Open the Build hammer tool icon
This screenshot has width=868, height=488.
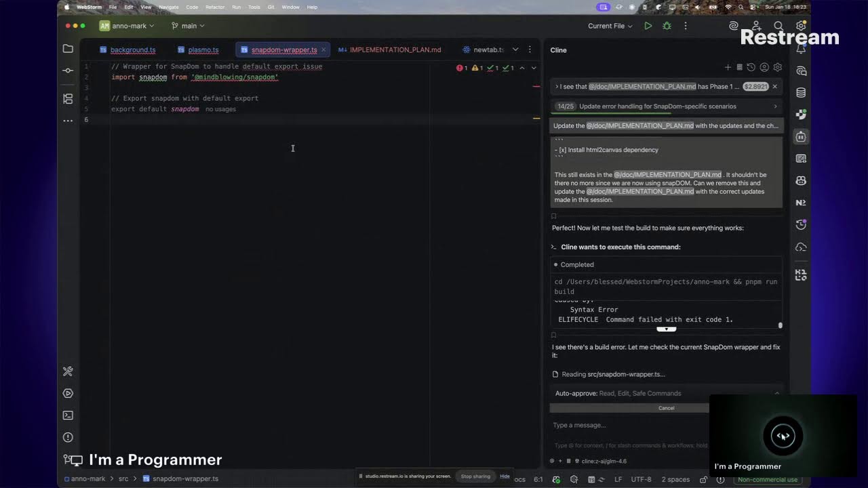pos(68,371)
